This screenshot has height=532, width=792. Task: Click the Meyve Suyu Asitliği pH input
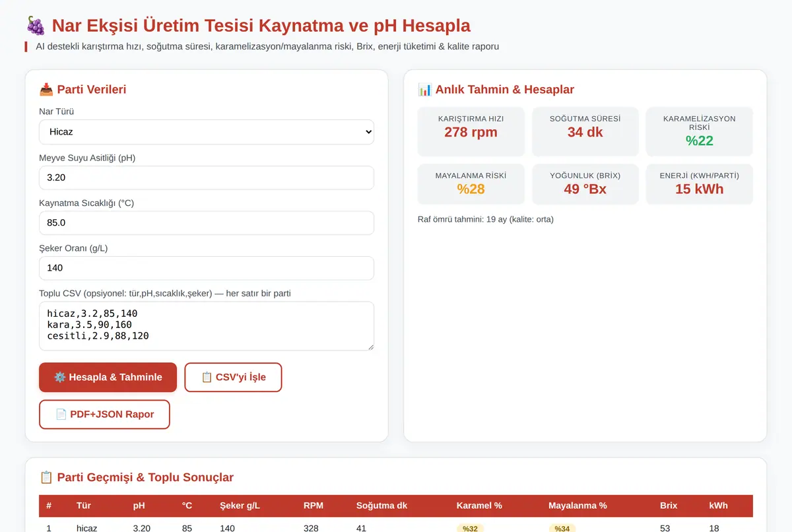coord(207,178)
